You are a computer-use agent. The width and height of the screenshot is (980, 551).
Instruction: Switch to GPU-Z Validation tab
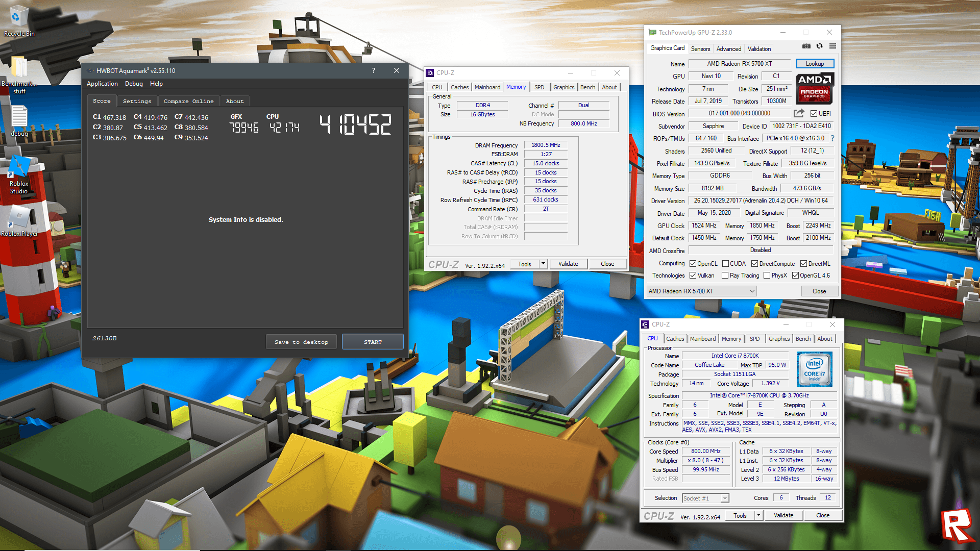pos(759,49)
